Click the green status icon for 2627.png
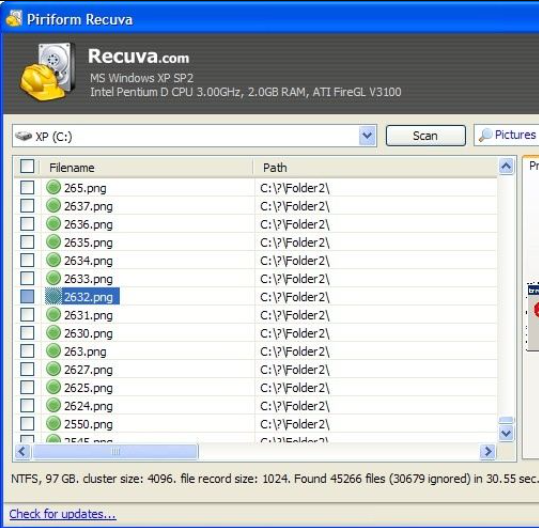Viewport: 539px width, 528px height. point(53,370)
